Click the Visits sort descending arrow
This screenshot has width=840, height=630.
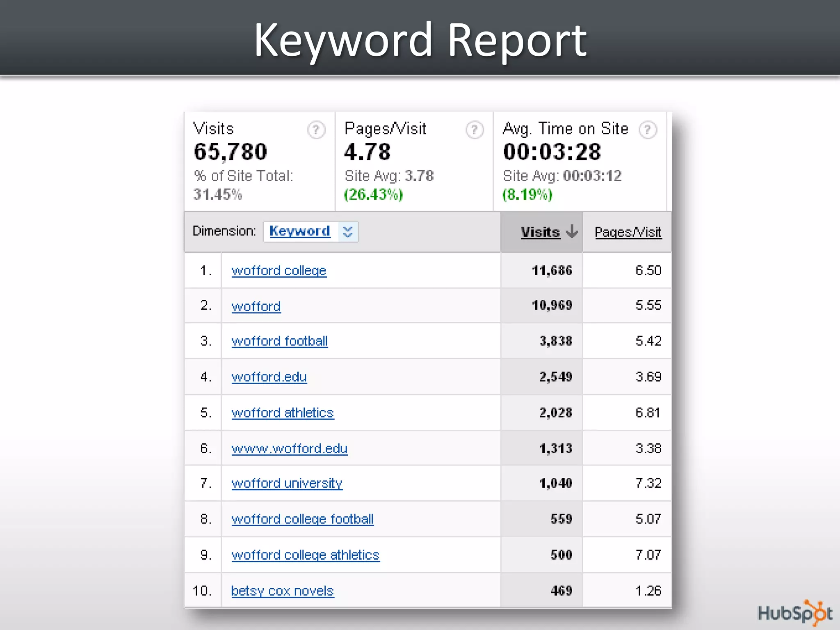pos(572,232)
